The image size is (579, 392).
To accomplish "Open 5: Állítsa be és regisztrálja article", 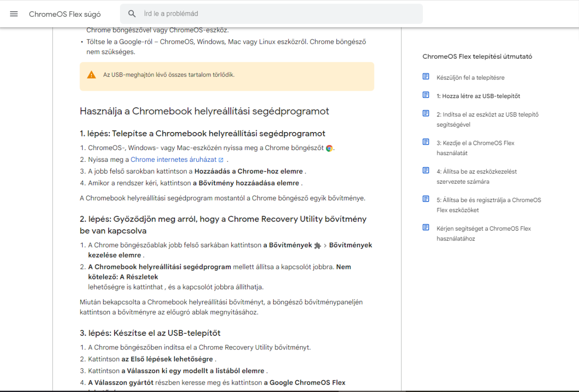I will [x=489, y=205].
